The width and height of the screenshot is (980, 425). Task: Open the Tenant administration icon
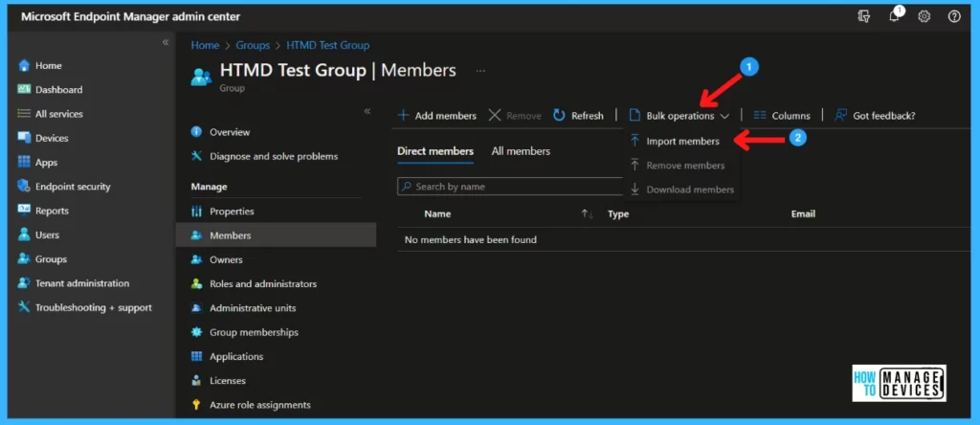(24, 283)
